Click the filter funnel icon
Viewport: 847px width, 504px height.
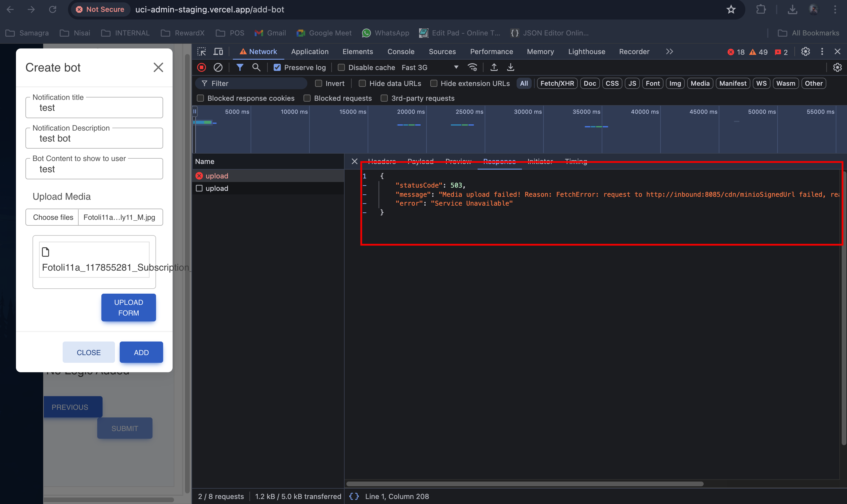click(239, 67)
